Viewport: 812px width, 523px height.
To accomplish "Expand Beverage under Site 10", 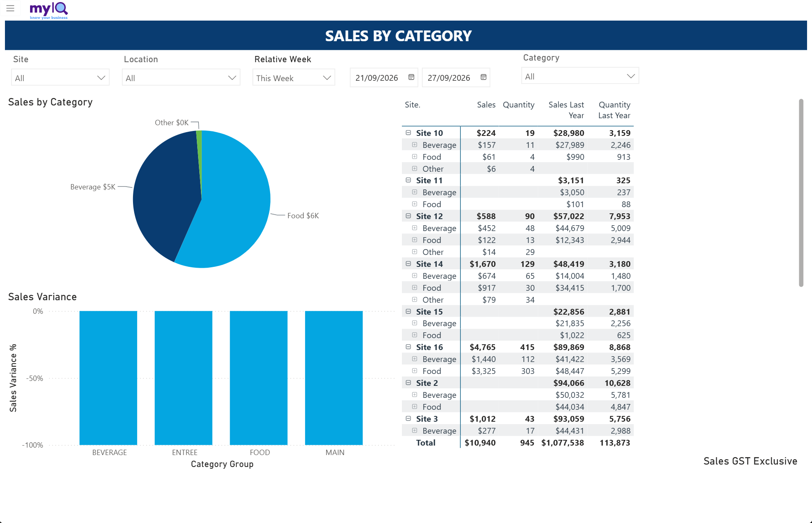I will [x=415, y=145].
